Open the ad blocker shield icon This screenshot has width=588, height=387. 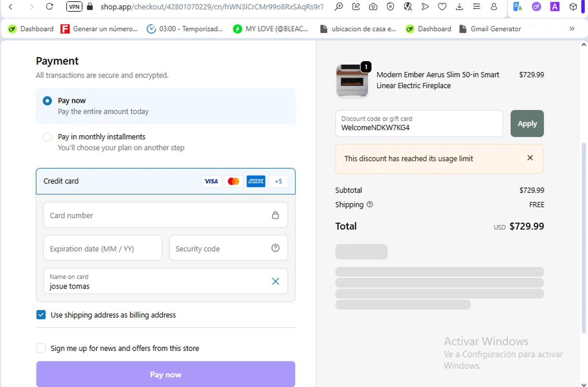(390, 7)
